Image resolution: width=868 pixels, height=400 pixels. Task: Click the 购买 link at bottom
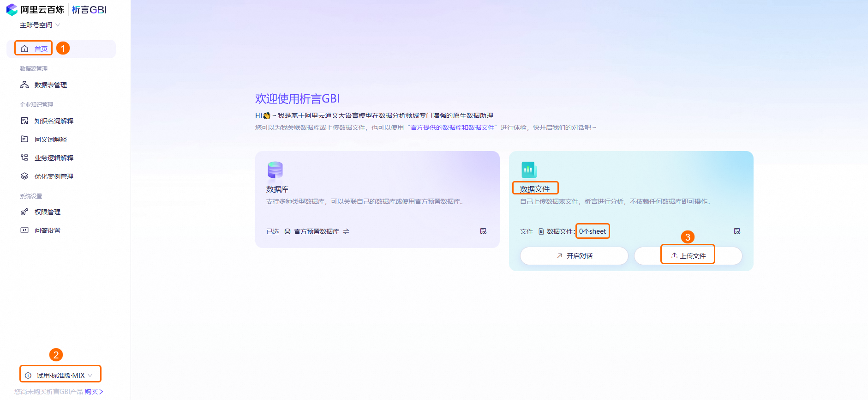[94, 392]
